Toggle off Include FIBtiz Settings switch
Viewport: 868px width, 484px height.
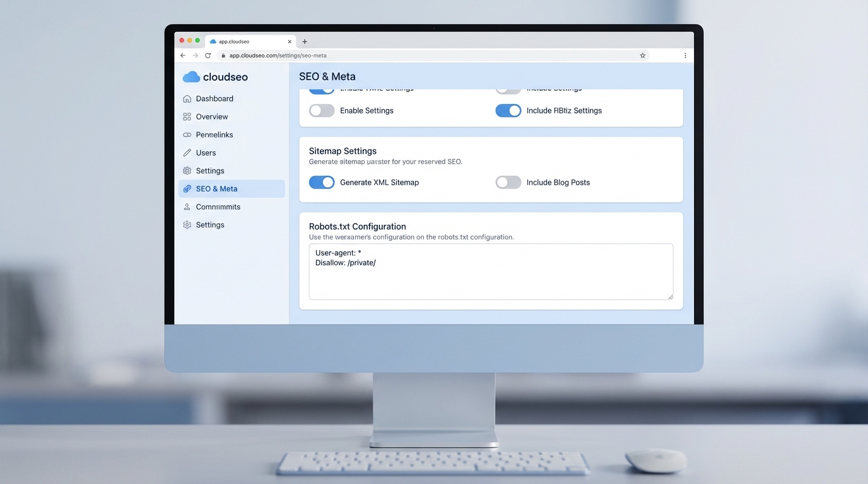[508, 111]
